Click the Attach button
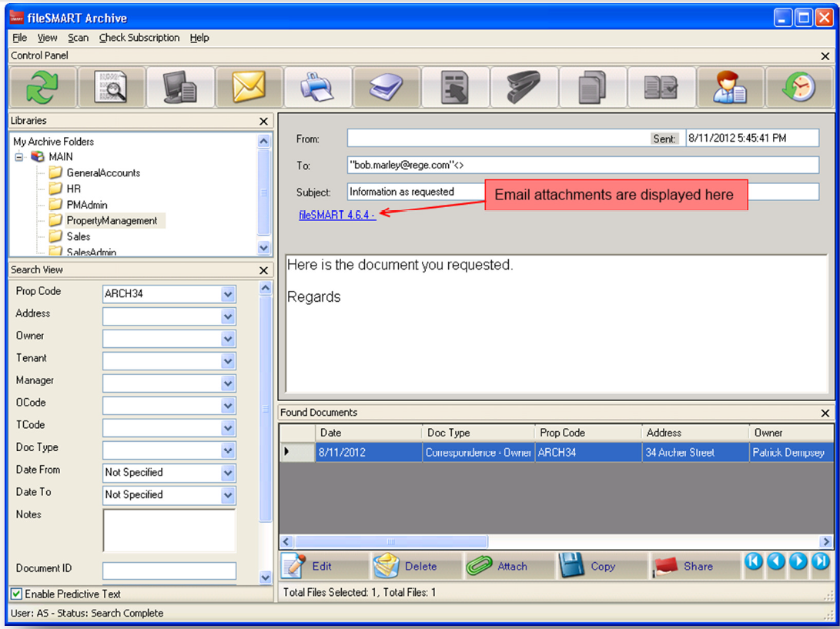This screenshot has height=629, width=840. click(509, 567)
